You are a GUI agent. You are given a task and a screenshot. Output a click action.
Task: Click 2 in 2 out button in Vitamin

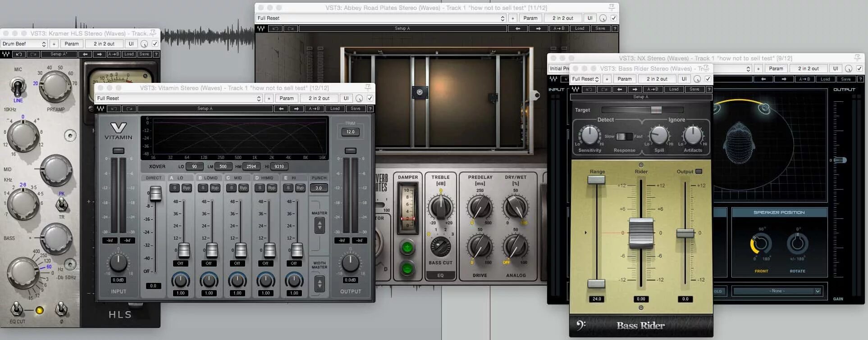(319, 98)
